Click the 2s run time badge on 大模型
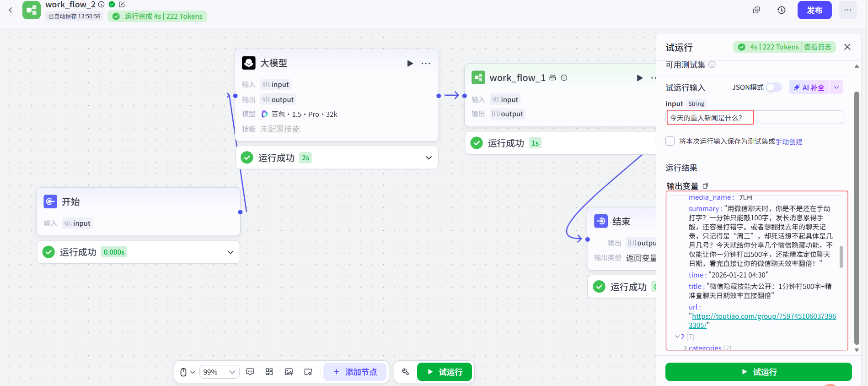 (305, 158)
